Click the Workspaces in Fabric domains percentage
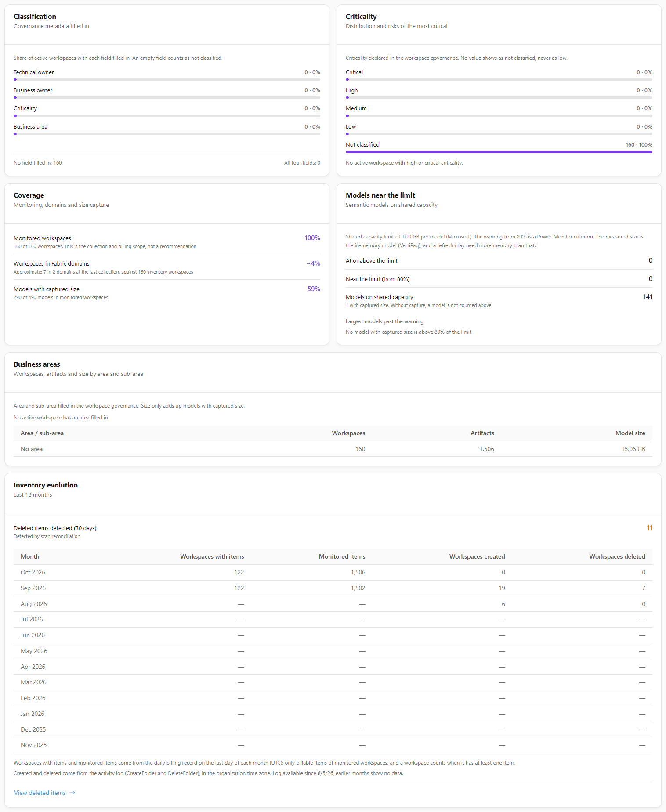 click(313, 263)
